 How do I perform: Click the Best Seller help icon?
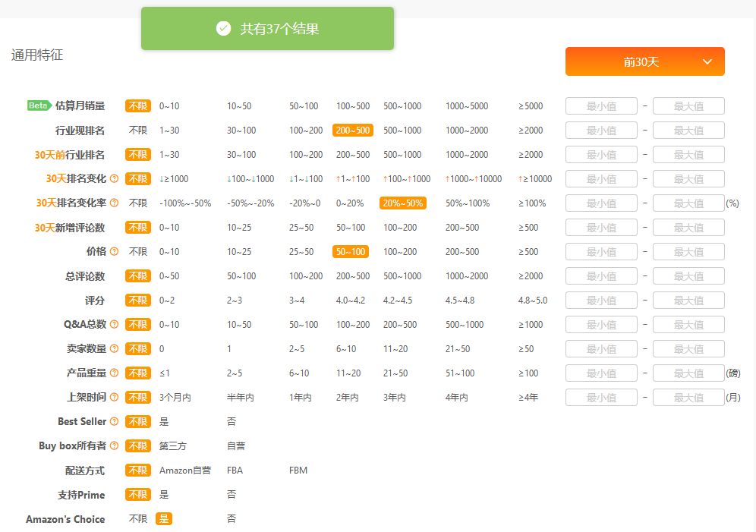pos(115,422)
